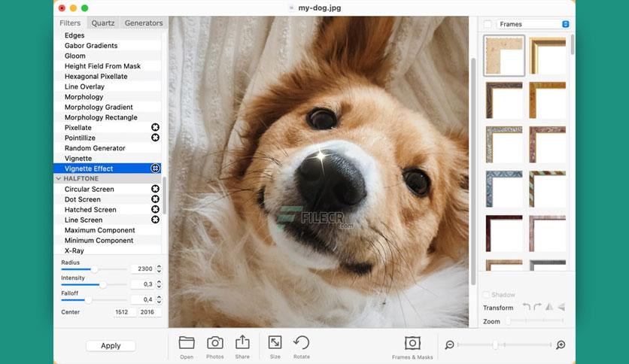Click the crosshair icon on Vignette Effect row
The image size is (629, 364).
click(x=155, y=168)
